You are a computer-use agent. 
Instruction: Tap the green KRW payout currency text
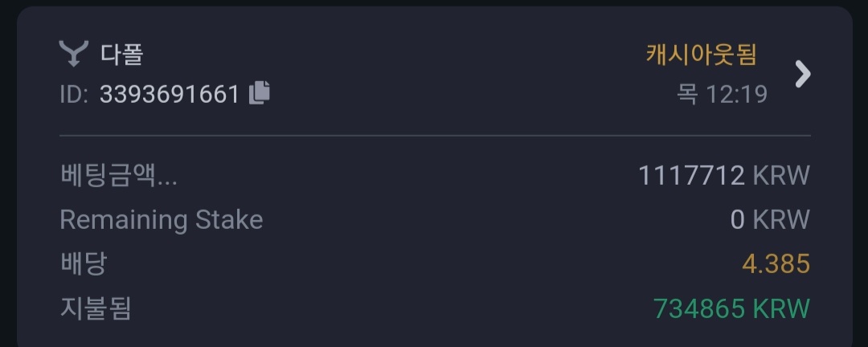[x=781, y=308]
